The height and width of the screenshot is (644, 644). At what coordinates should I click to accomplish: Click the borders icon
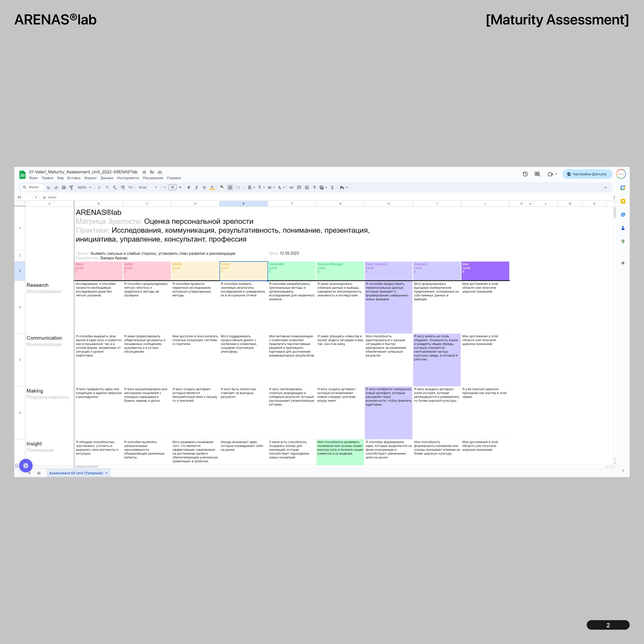click(230, 187)
